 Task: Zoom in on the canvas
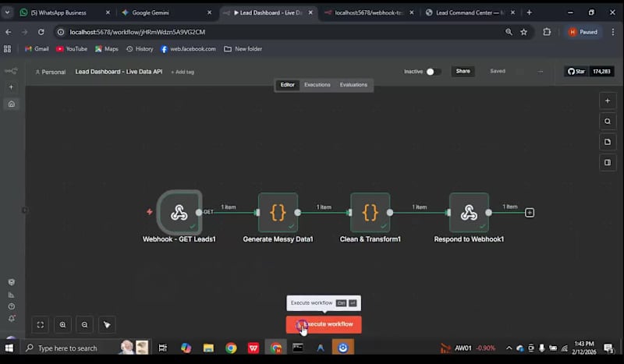point(62,324)
